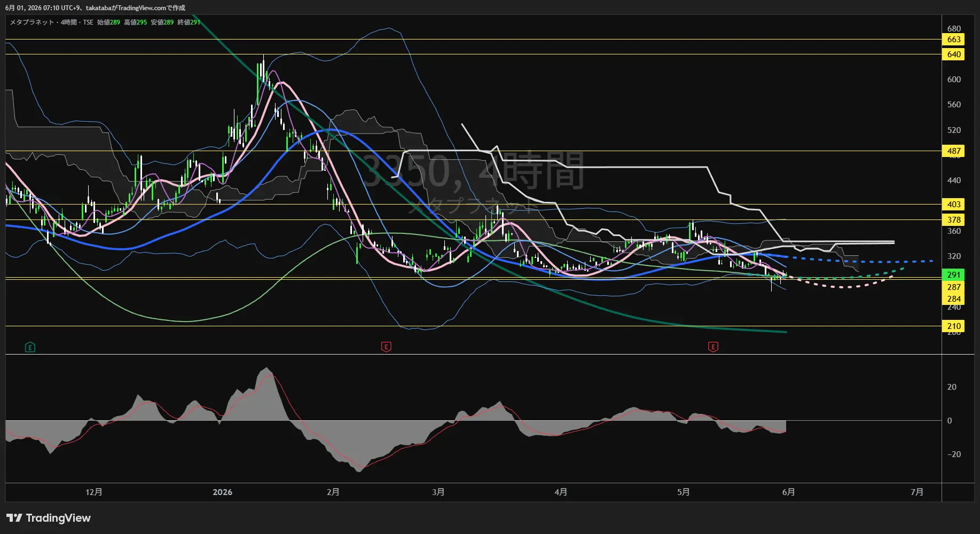This screenshot has height=534, width=980.
Task: Click the 440 tick on price axis
Action: pyautogui.click(x=954, y=180)
